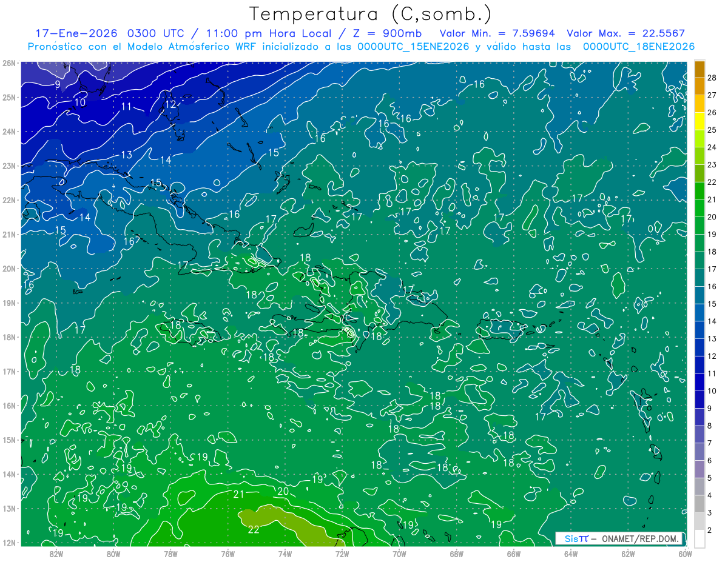The width and height of the screenshot is (728, 562).
Task: Click the SisTT logo text
Action: 576,538
